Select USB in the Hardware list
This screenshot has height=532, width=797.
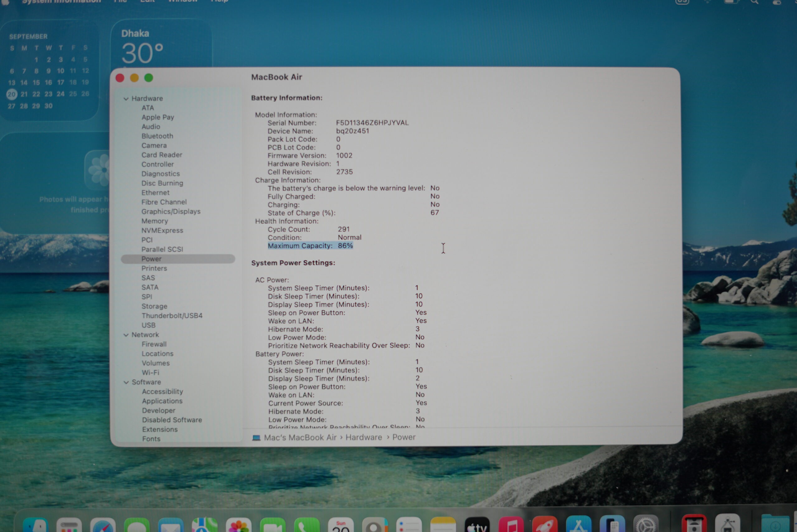pyautogui.click(x=149, y=325)
